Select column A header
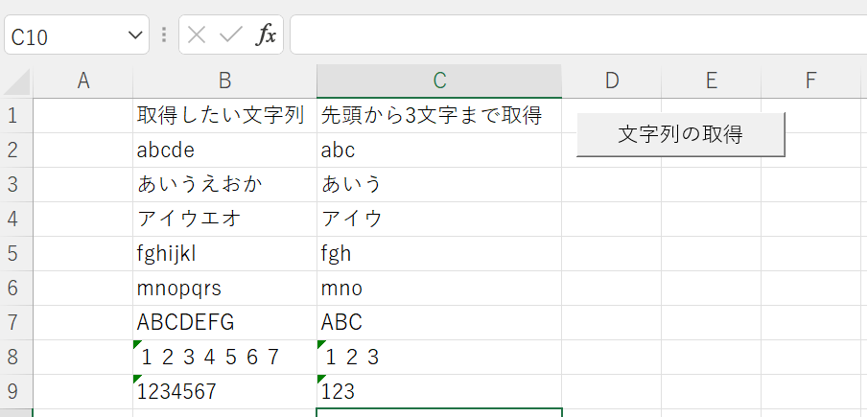Image resolution: width=868 pixels, height=417 pixels. point(83,81)
